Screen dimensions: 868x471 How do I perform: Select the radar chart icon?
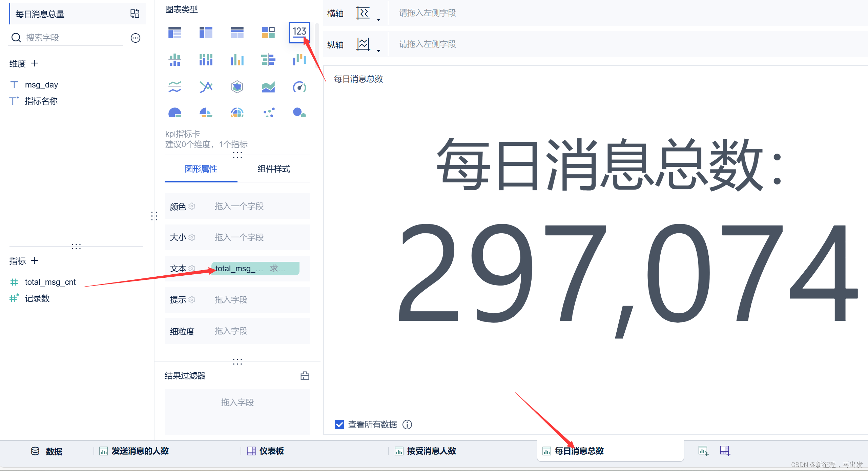click(x=237, y=87)
